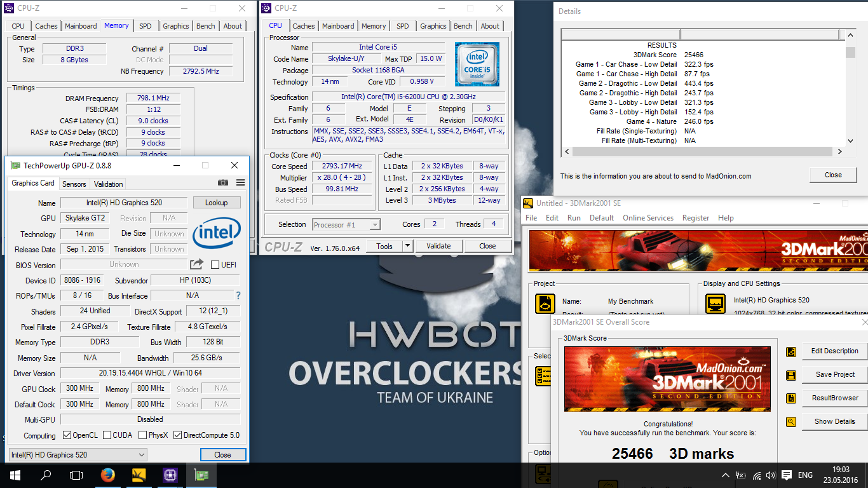Switch to 3DMark2001 taskbar icon
Image resolution: width=868 pixels, height=488 pixels.
139,475
